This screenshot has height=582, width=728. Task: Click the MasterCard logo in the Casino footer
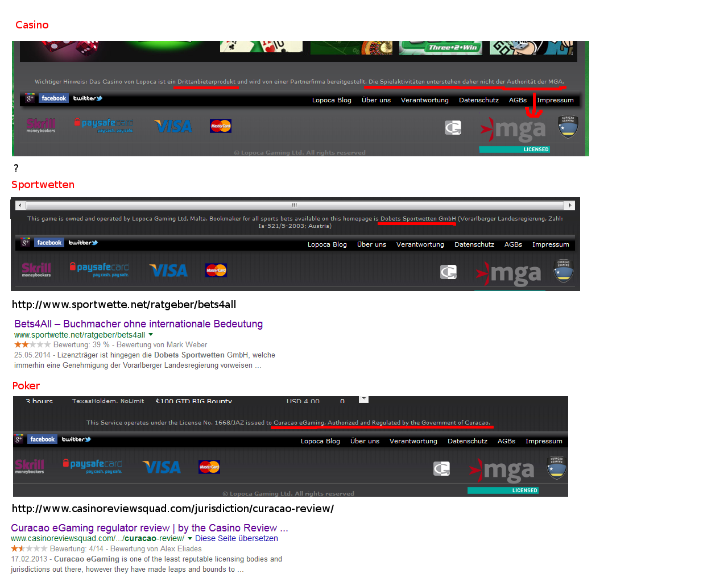[x=221, y=126]
